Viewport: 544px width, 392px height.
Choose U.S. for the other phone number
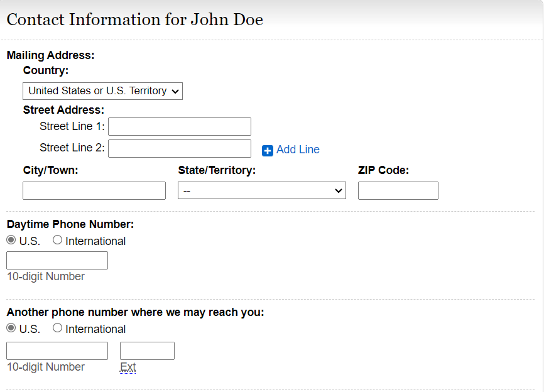click(11, 328)
